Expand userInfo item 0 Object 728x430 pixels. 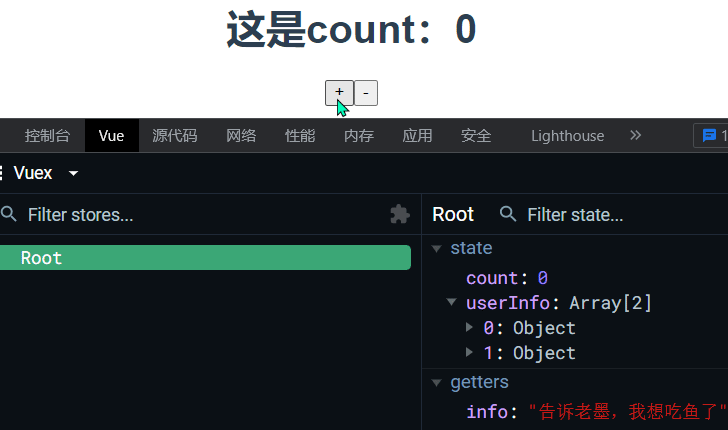[x=469, y=327]
